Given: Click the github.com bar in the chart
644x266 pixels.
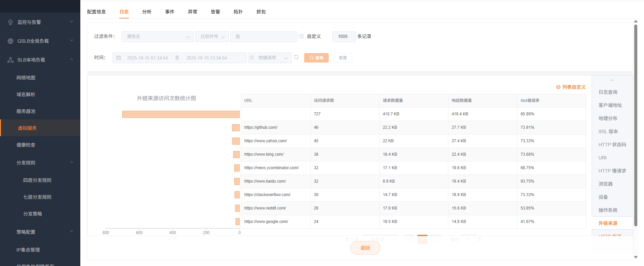Looking at the screenshot, I should (236, 128).
